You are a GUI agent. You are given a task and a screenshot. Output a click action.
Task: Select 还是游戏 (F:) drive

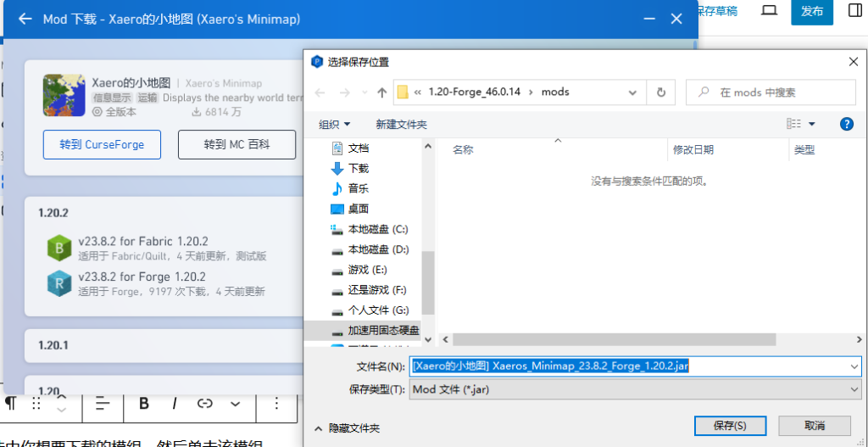pos(377,290)
